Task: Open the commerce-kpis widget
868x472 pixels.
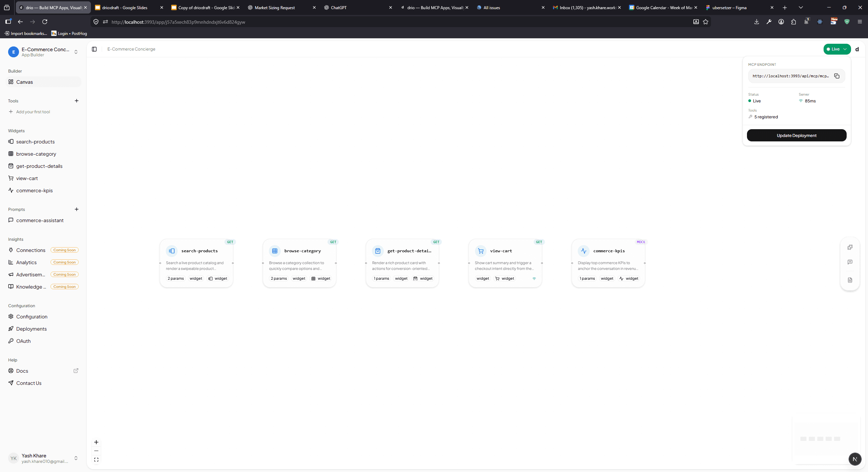Action: 34,190
